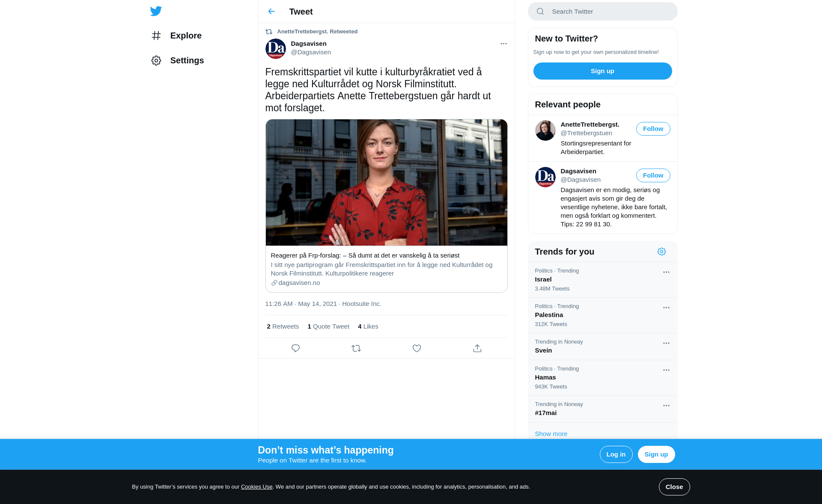Open the @Trettebergstuen handle
This screenshot has height=504, width=822.
click(x=587, y=133)
